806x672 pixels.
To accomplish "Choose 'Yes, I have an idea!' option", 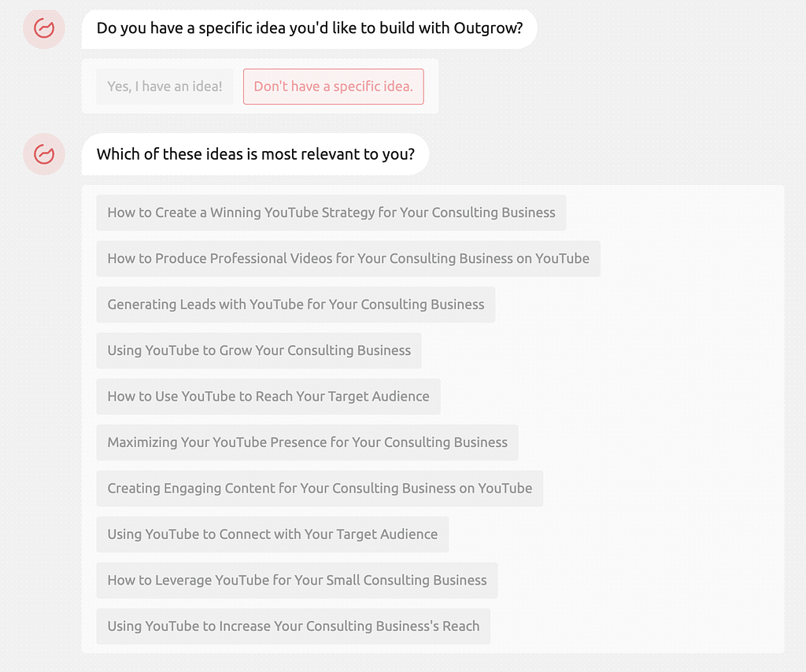I will click(165, 87).
